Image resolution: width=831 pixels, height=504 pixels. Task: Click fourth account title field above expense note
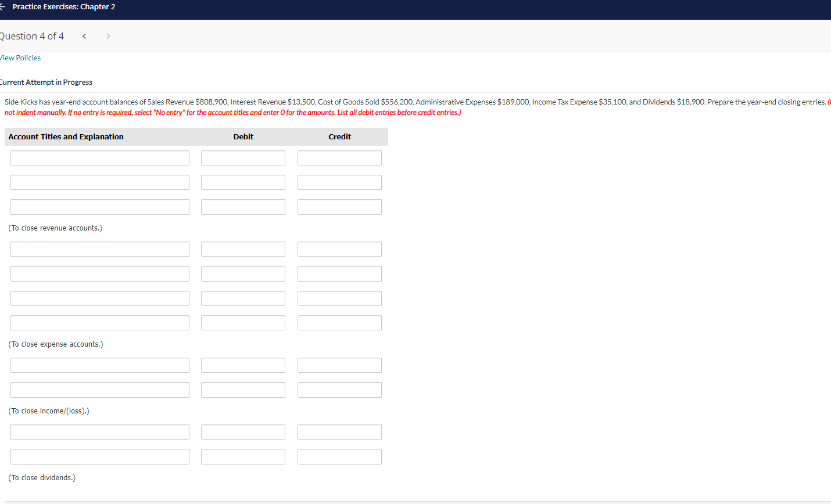[x=100, y=323]
